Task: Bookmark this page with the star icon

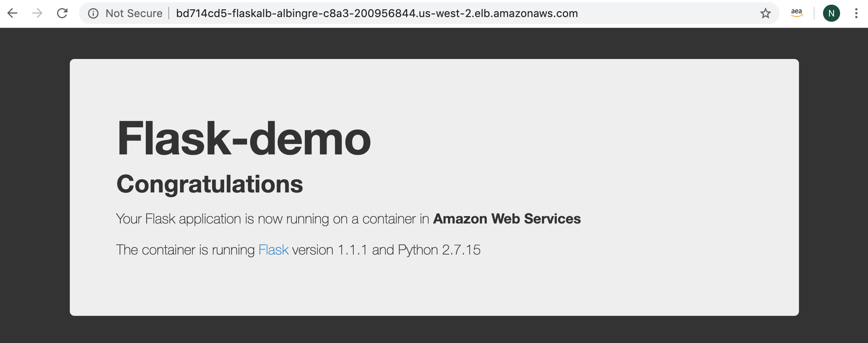Action: (765, 14)
